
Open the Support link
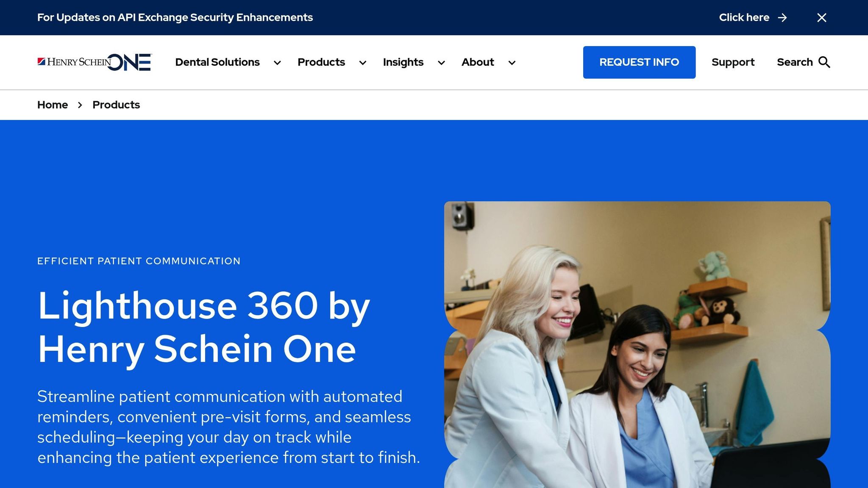click(733, 62)
